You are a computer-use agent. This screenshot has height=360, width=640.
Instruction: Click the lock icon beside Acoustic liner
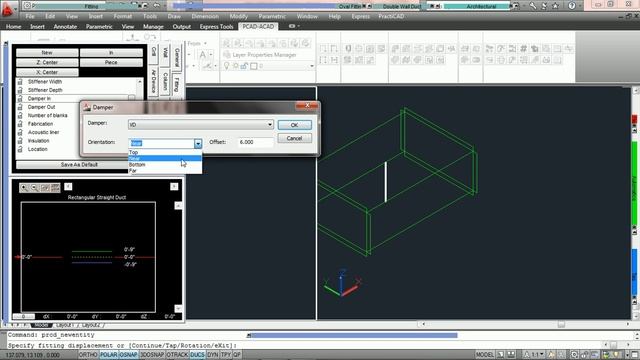tap(20, 132)
